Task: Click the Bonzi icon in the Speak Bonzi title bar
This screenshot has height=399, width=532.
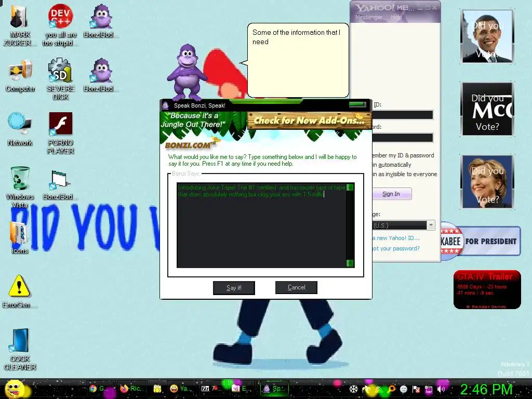Action: tap(166, 105)
